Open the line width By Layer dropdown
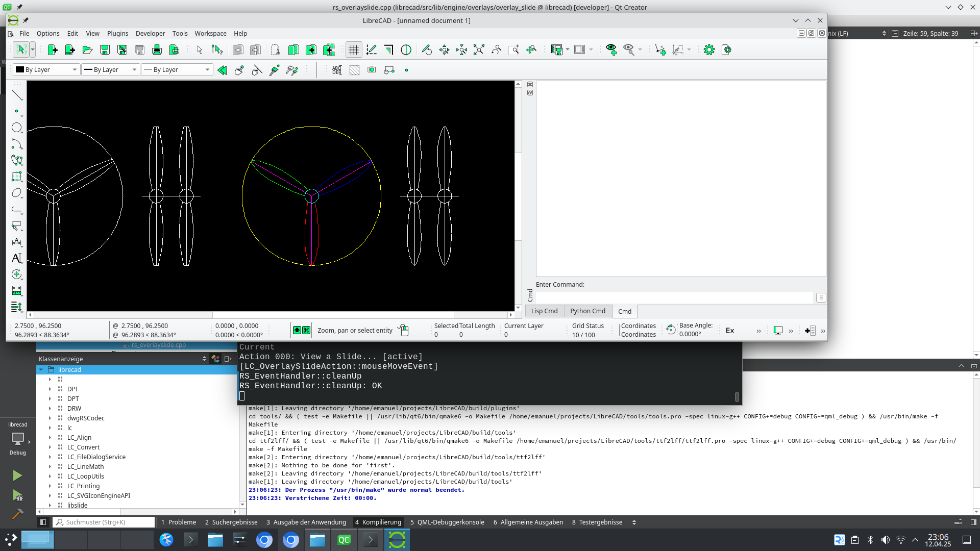Viewport: 980px width, 551px height. click(110, 70)
